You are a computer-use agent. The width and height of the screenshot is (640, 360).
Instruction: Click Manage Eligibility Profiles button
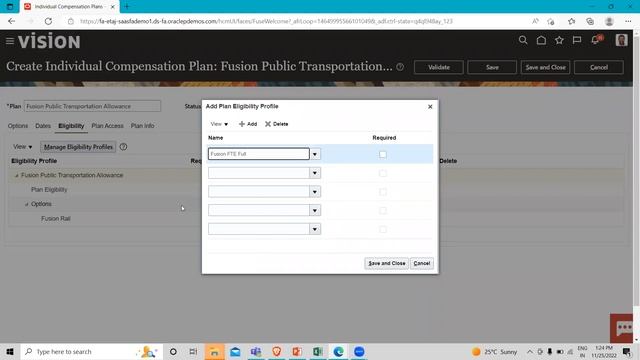pyautogui.click(x=78, y=147)
